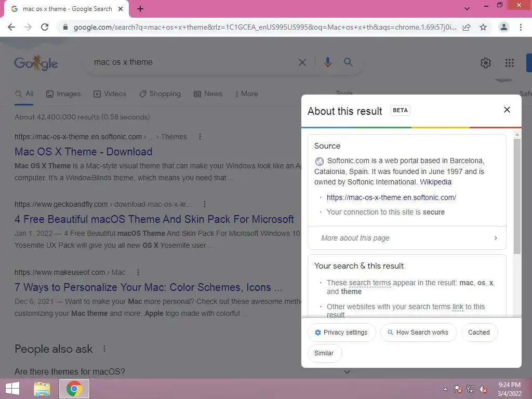Image resolution: width=532 pixels, height=399 pixels.
Task: Share this page via address bar icon
Action: [467, 27]
